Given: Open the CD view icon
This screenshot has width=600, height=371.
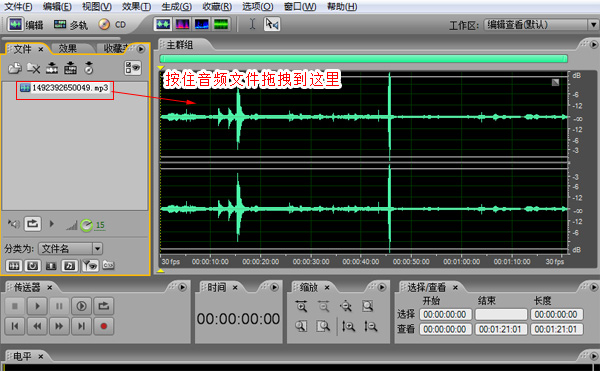Looking at the screenshot, I should [112, 25].
